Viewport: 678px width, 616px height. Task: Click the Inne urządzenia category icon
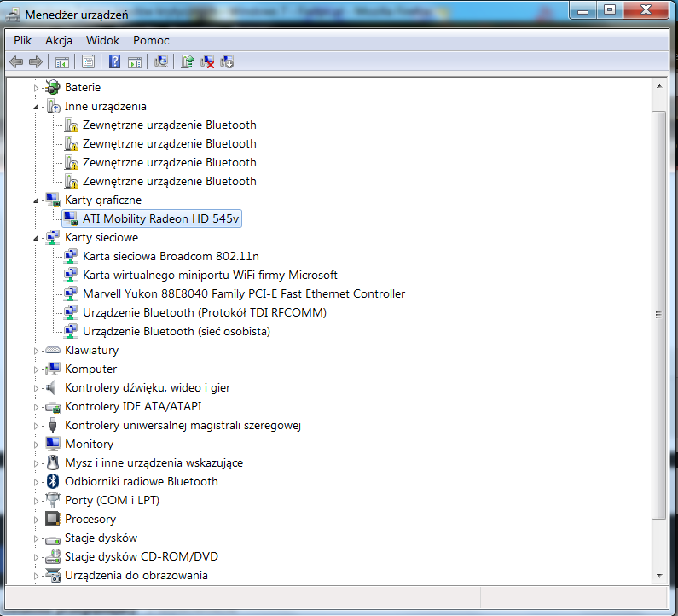[x=53, y=106]
